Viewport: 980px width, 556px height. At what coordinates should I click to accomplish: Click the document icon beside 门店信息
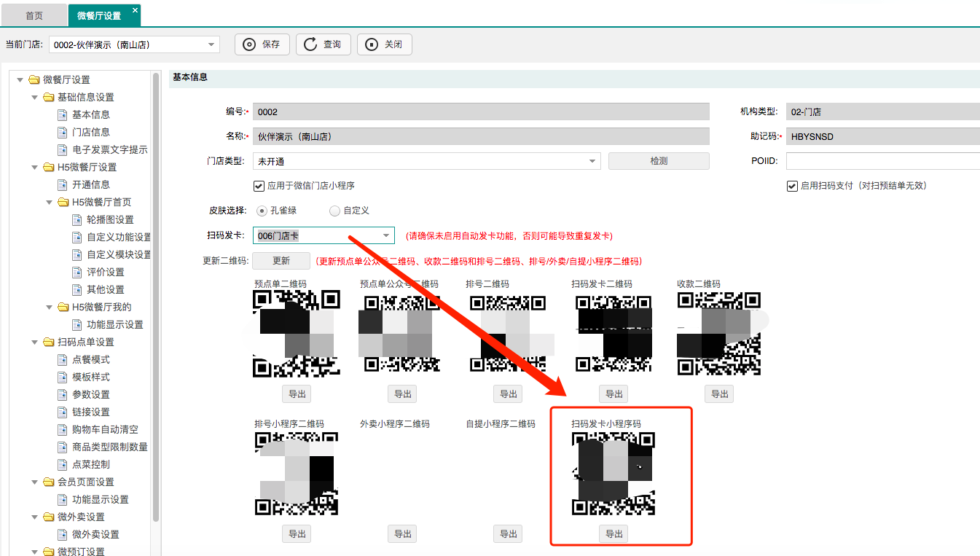(x=63, y=132)
